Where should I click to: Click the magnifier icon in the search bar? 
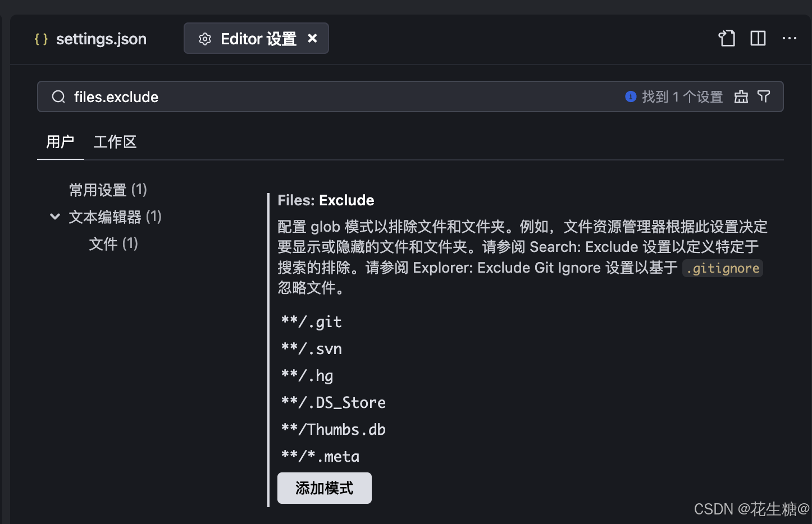58,96
